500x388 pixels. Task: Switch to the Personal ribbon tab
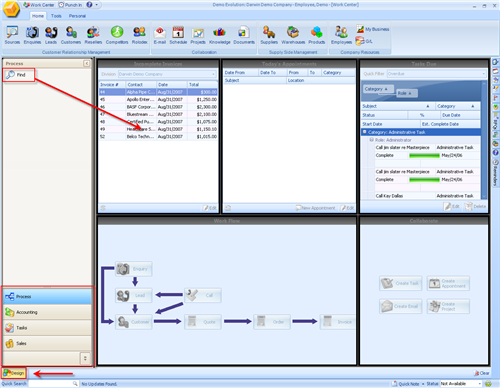click(x=77, y=16)
